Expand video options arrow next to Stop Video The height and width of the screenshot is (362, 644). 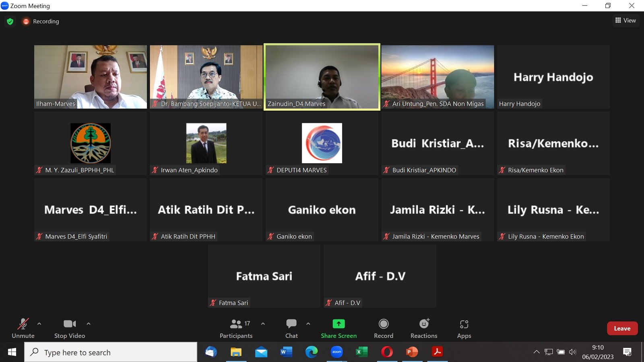89,323
